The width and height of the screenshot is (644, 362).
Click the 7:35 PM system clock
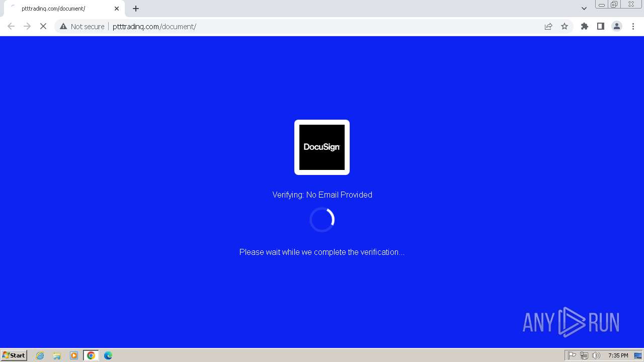(618, 355)
